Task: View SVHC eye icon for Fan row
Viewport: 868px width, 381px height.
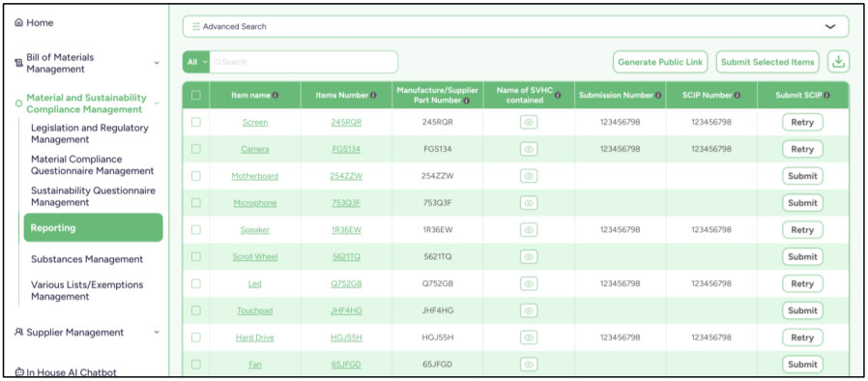Action: [529, 364]
